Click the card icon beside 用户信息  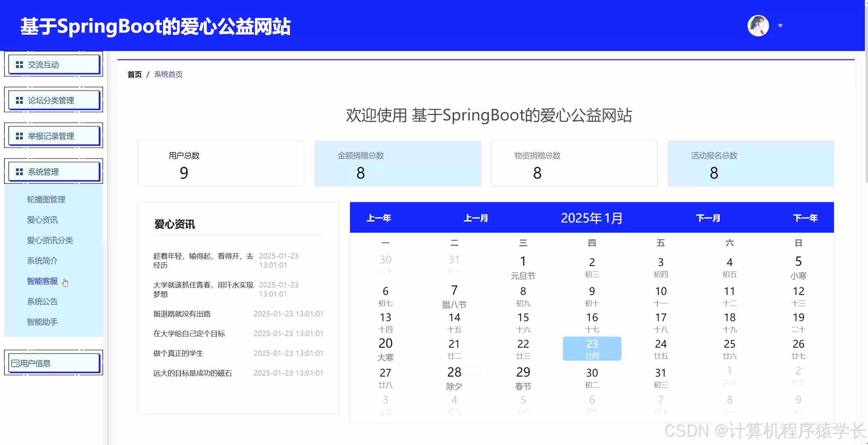point(15,363)
